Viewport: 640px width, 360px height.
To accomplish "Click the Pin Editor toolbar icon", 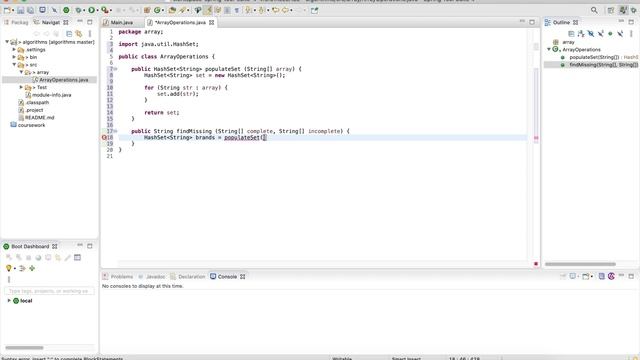I will (x=314, y=11).
